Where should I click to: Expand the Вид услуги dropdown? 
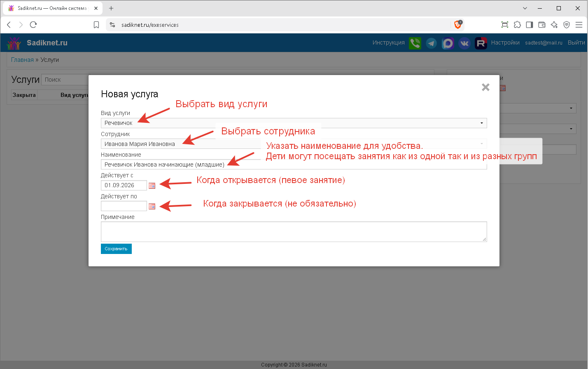pyautogui.click(x=294, y=123)
